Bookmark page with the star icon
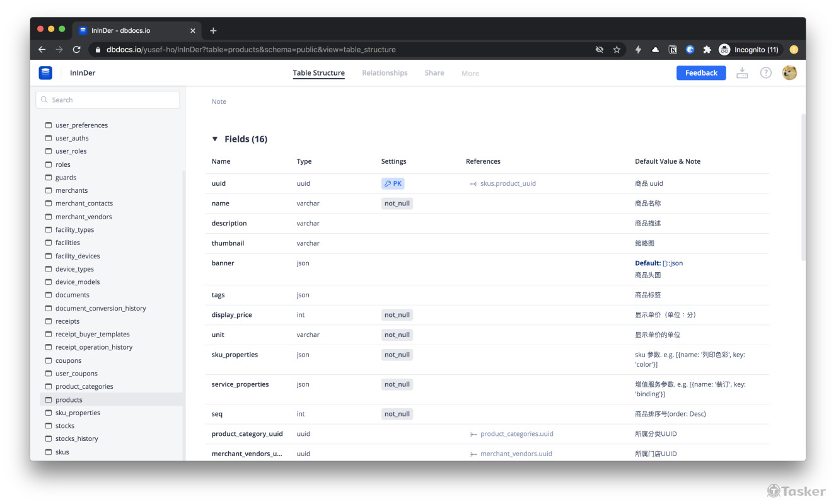The image size is (836, 504). [x=617, y=50]
